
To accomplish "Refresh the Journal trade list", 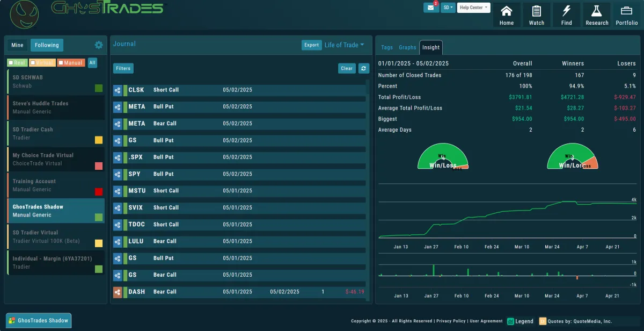I will click(364, 68).
